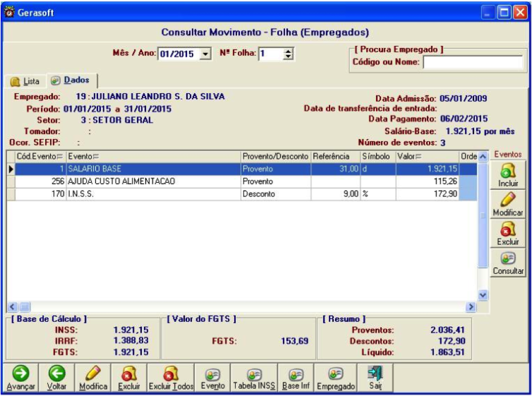532x397 pixels.
Task: Click the vertical scrollbar thumb of table
Action: [483, 215]
